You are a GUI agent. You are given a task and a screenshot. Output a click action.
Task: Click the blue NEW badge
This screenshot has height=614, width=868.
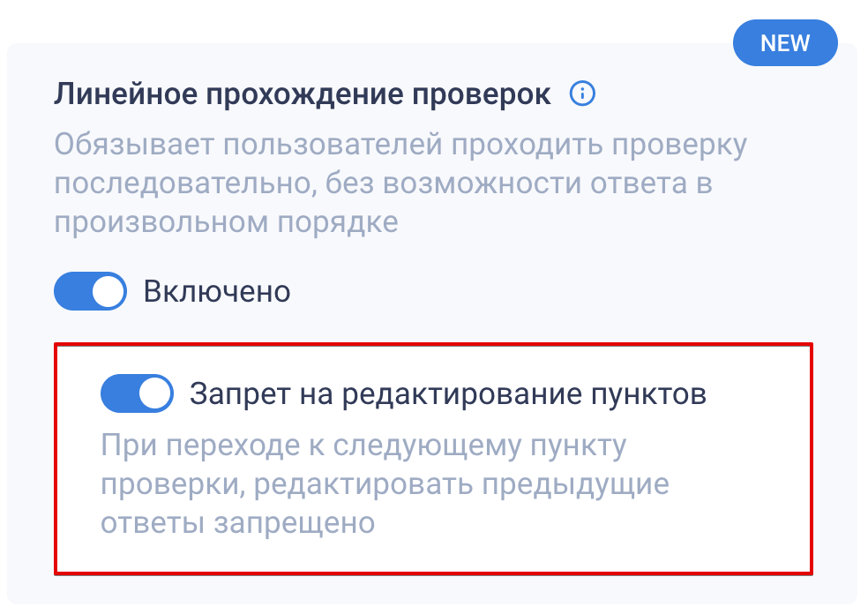coord(784,42)
